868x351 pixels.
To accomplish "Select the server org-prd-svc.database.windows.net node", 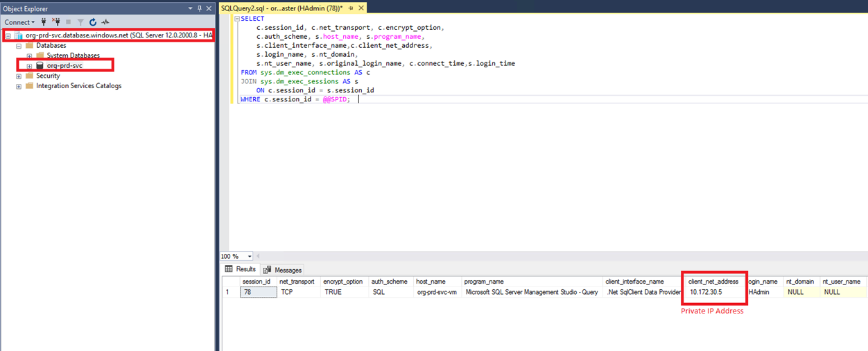I will click(x=119, y=35).
